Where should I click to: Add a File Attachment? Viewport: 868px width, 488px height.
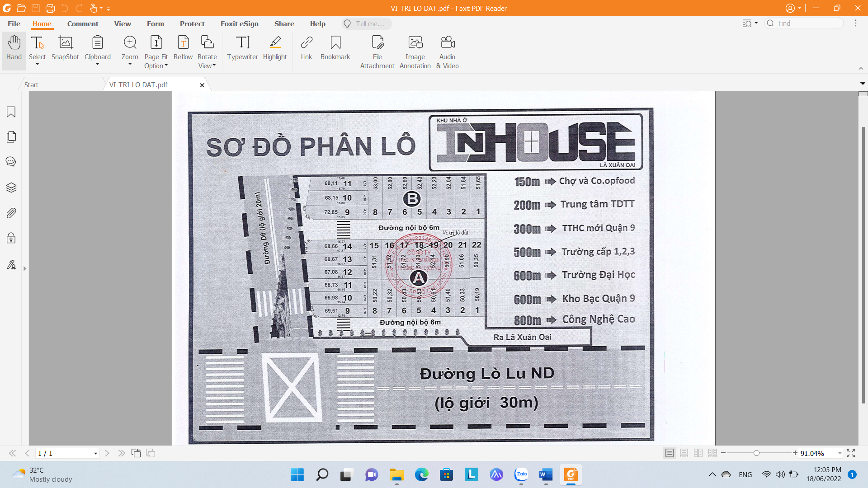click(377, 52)
